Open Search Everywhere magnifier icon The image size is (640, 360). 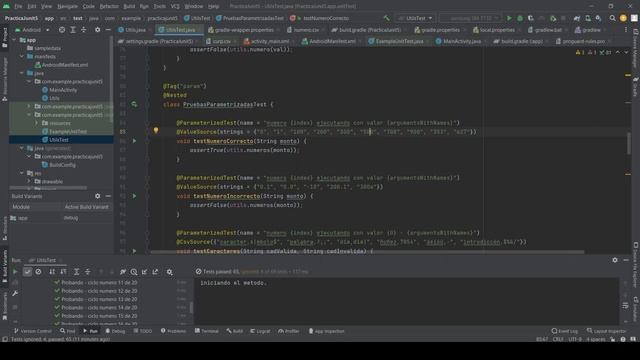click(x=612, y=18)
